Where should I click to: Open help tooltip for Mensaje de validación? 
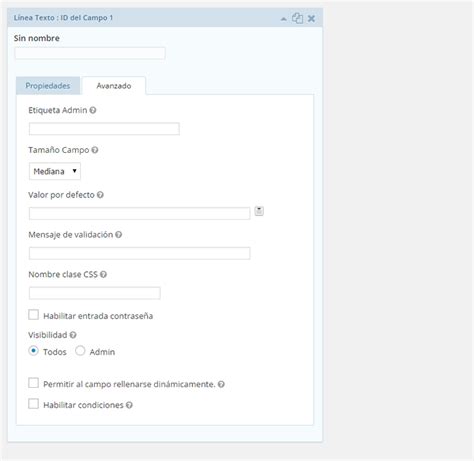(x=118, y=235)
